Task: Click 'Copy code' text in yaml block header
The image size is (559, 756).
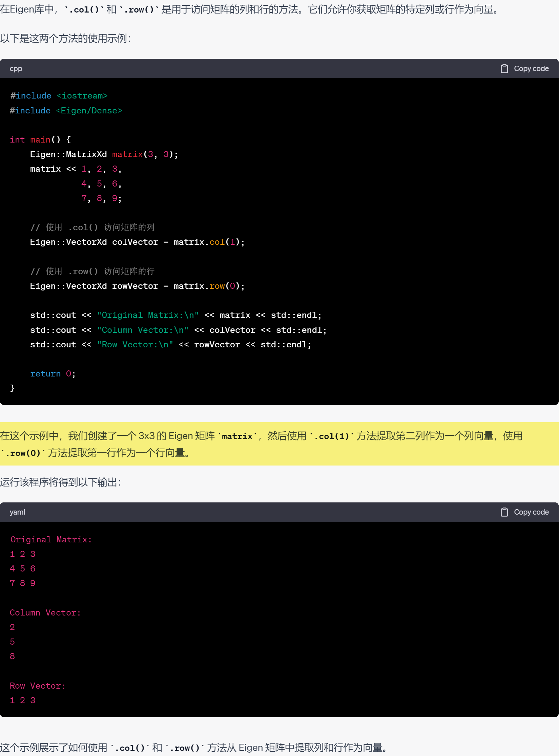Action: tap(531, 512)
